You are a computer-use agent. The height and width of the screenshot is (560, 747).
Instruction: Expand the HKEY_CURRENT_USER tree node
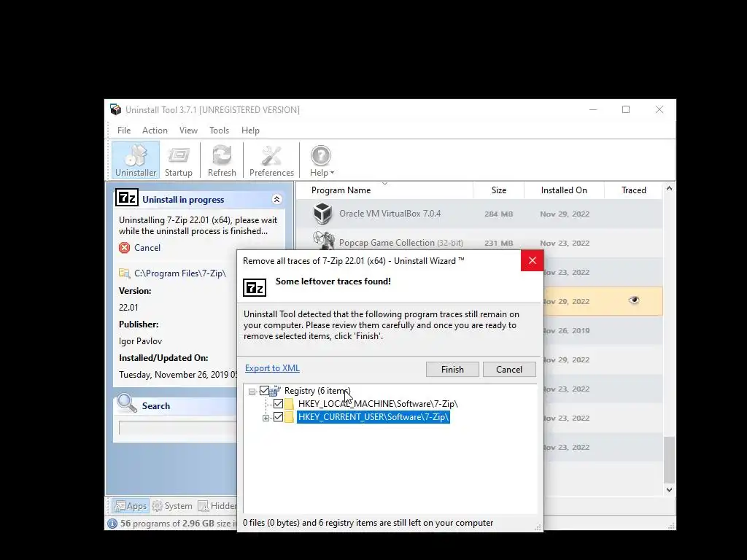[266, 418]
